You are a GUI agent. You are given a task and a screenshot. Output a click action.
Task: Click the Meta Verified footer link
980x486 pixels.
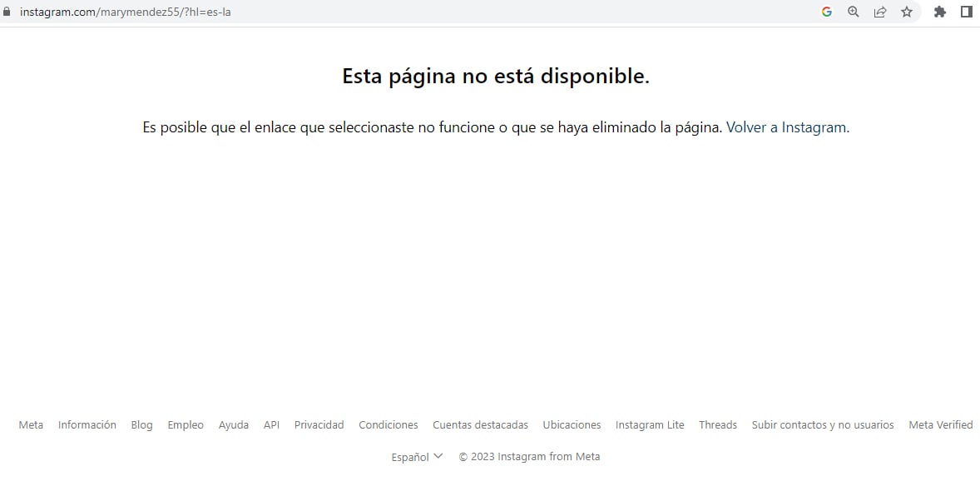(940, 424)
